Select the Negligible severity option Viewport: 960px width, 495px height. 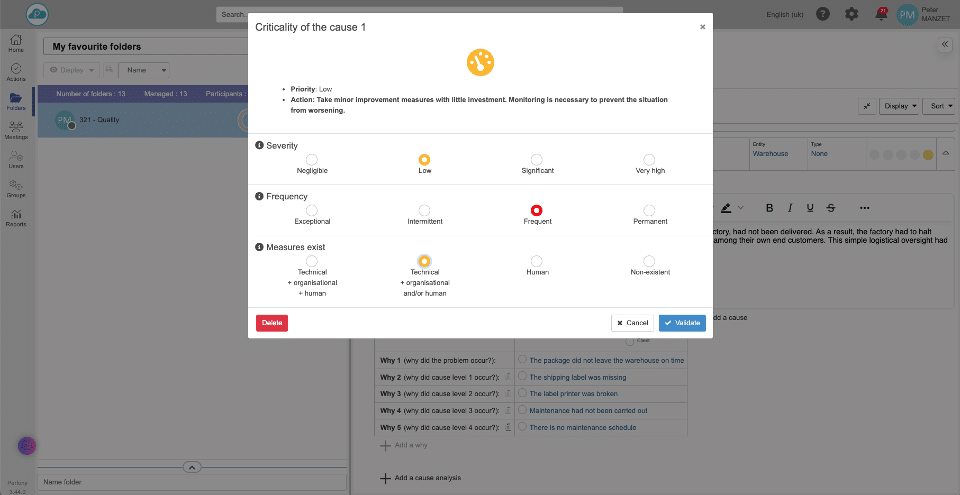312,160
